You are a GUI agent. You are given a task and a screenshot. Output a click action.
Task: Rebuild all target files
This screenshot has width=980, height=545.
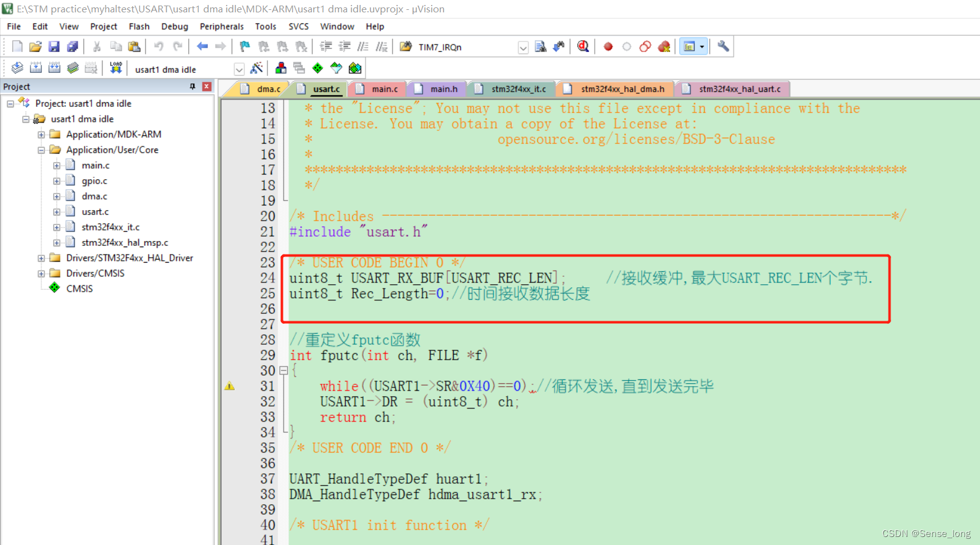(x=54, y=68)
